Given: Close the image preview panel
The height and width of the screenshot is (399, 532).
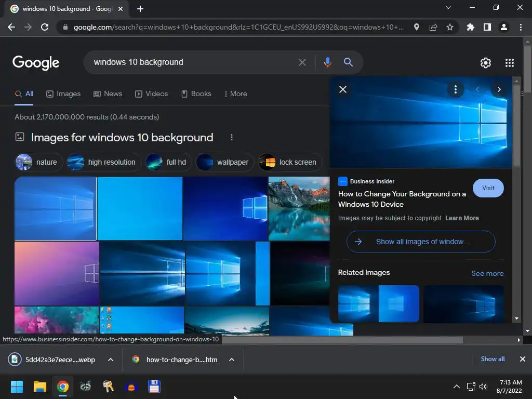Looking at the screenshot, I should pyautogui.click(x=343, y=89).
